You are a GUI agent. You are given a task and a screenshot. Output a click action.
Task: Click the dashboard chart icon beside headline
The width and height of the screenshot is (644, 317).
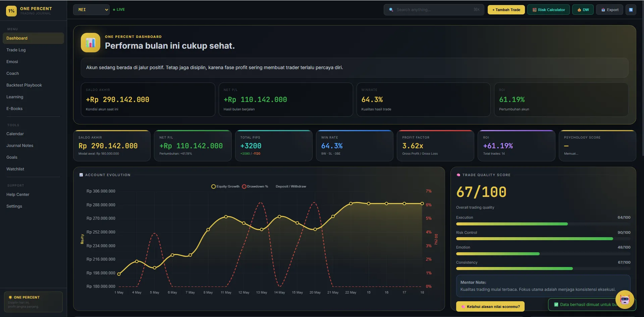click(x=91, y=43)
